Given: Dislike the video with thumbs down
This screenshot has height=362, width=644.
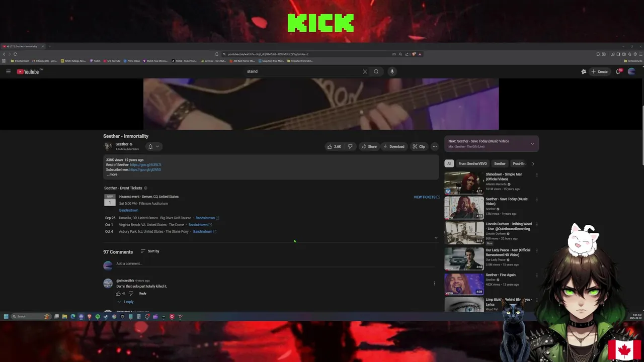Looking at the screenshot, I should [350, 146].
